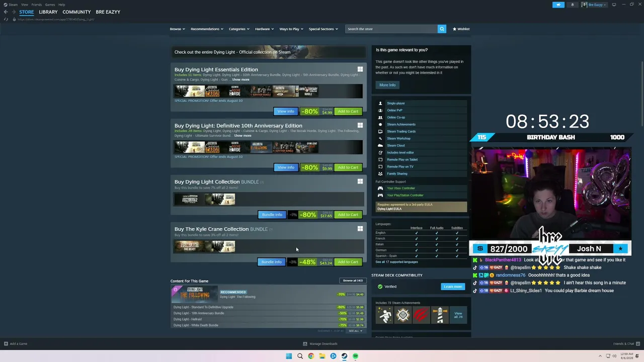Viewport: 644px width, 362px height.
Task: Open Steam announcements megaphone button
Action: [x=558, y=5]
